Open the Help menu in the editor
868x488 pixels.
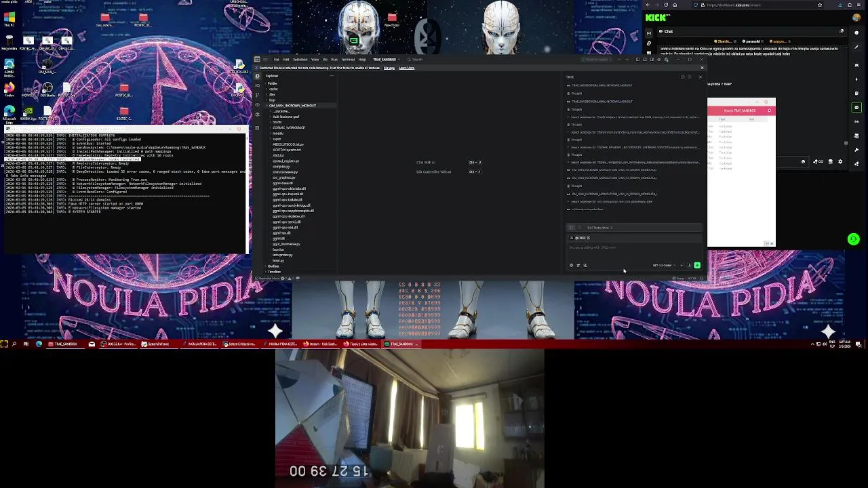[362, 60]
